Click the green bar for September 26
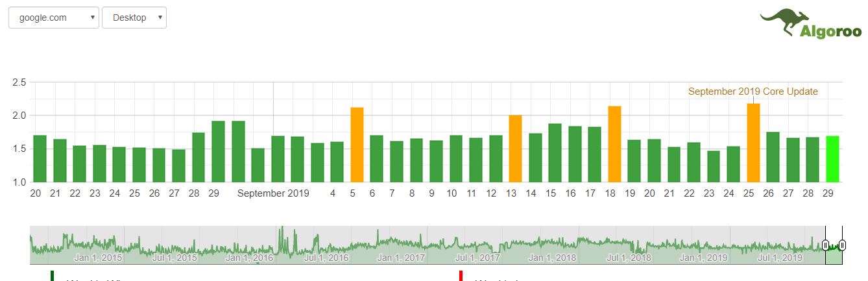 point(773,157)
